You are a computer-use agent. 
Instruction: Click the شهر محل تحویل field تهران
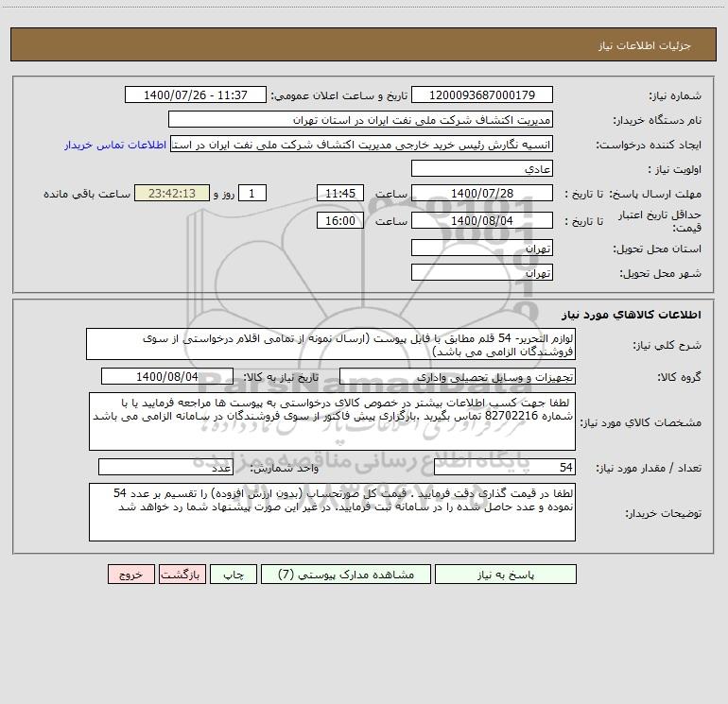point(482,272)
